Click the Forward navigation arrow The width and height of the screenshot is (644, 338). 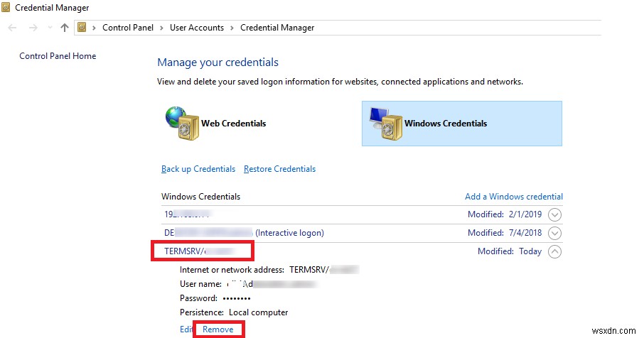coord(33,28)
